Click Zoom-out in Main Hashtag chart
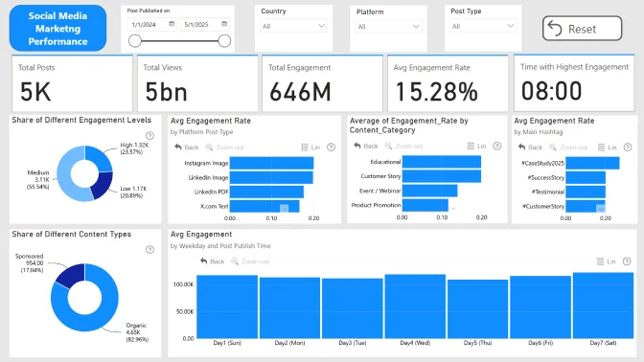This screenshot has height=362, width=644. (568, 147)
